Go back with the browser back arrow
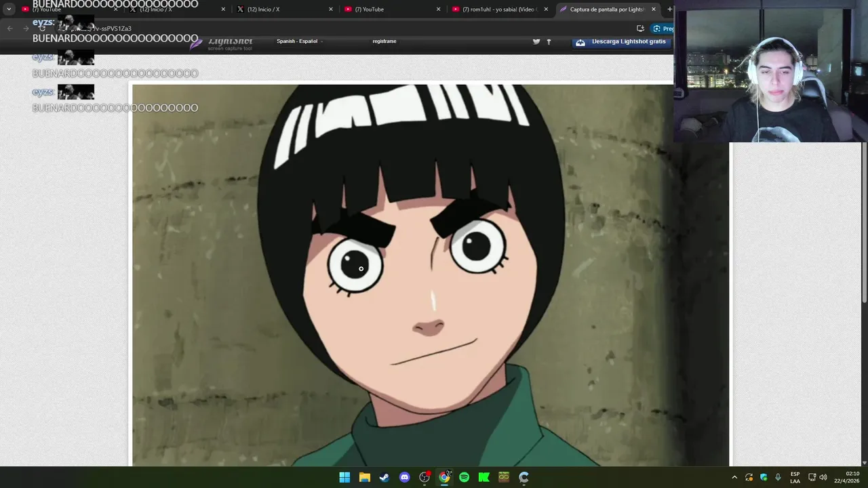The height and width of the screenshot is (488, 868). coord(9,28)
